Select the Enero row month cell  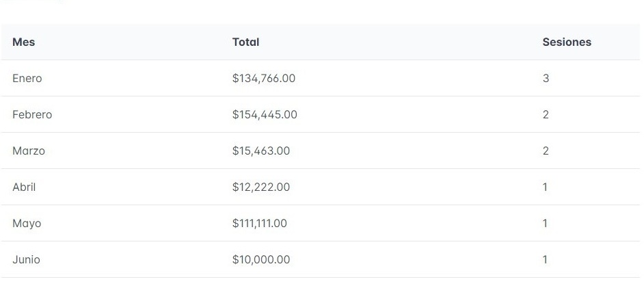[x=27, y=79]
